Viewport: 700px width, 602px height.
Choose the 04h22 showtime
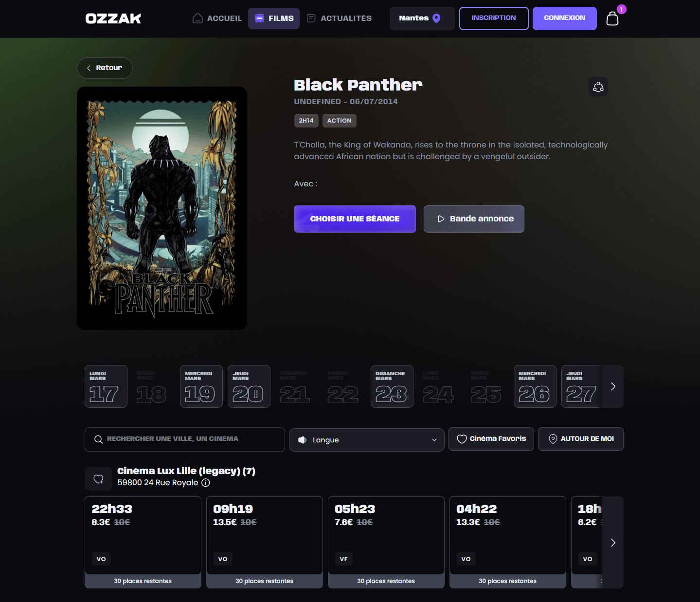pos(508,542)
